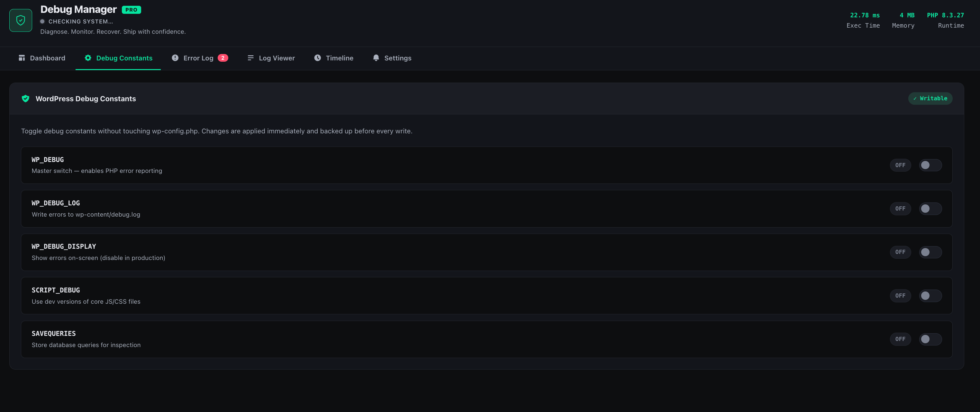980x412 pixels.
Task: Click 'Store database queries for inspection' description
Action: [86, 345]
